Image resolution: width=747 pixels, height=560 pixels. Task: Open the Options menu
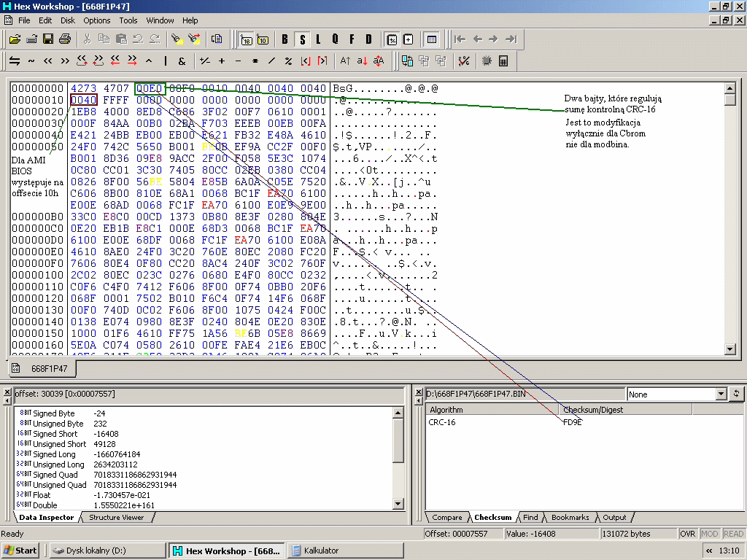tap(97, 20)
